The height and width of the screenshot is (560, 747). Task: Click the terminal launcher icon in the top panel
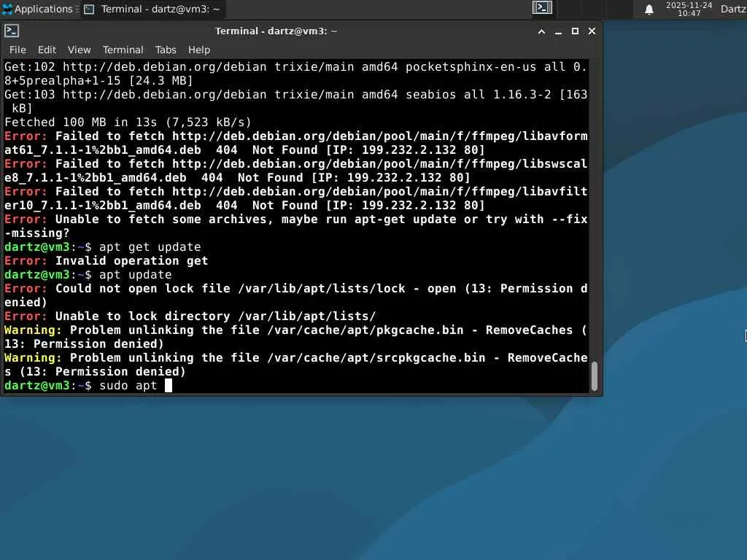point(542,8)
